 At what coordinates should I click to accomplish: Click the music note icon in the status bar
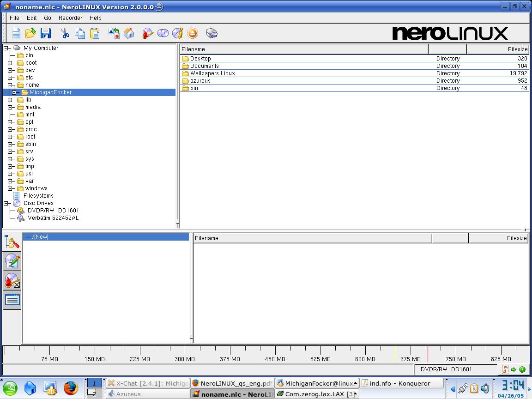[505, 369]
